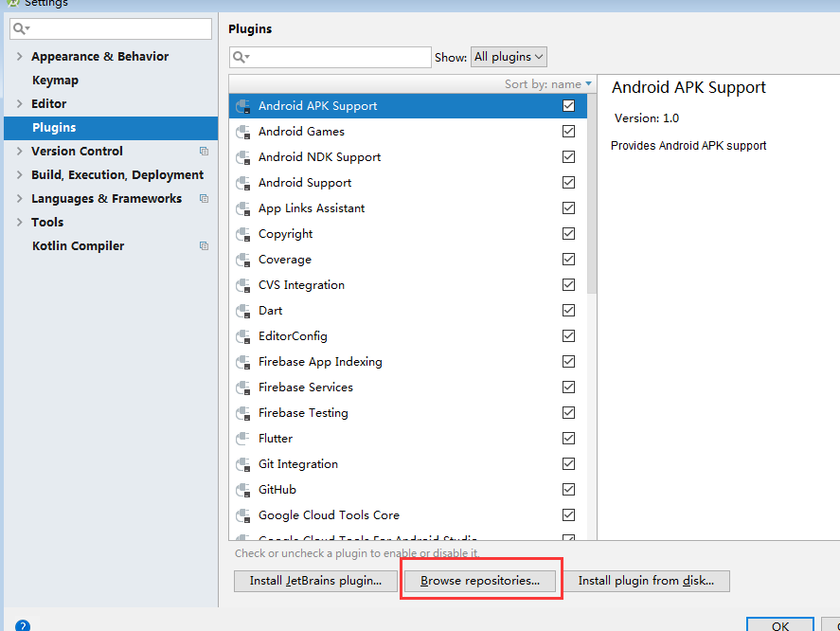Click the magnifier icon in settings search
Viewport: 840px width, 631px height.
click(21, 28)
